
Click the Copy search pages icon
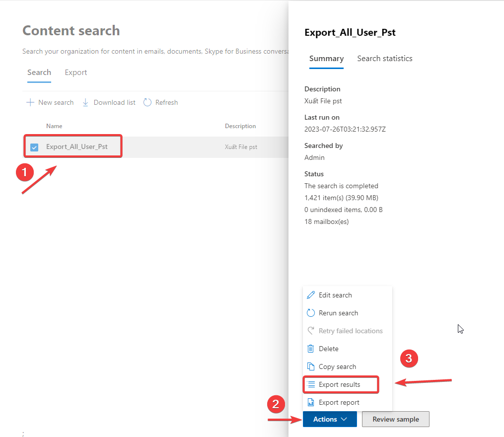(x=311, y=366)
